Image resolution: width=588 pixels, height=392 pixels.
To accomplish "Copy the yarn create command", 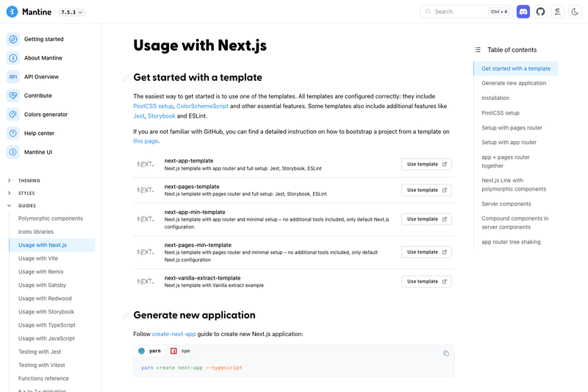I will [446, 353].
